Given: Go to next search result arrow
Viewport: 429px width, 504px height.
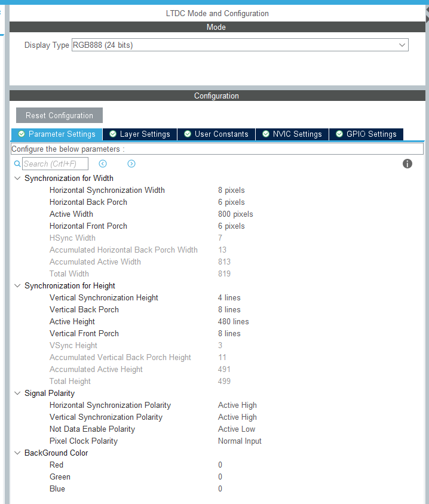Looking at the screenshot, I should coord(131,164).
